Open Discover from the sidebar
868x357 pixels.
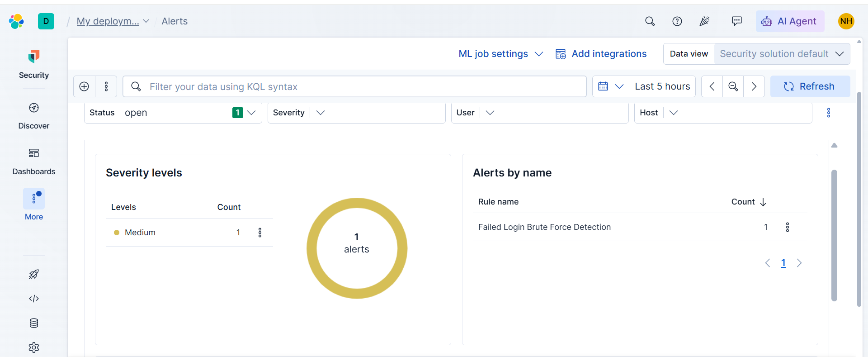pos(34,116)
